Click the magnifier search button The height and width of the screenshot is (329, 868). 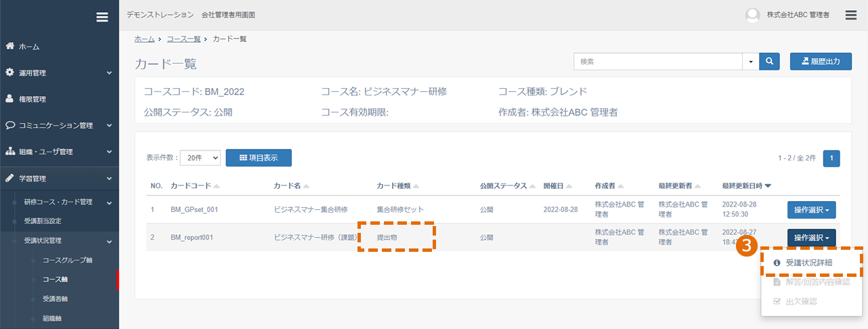tap(769, 61)
